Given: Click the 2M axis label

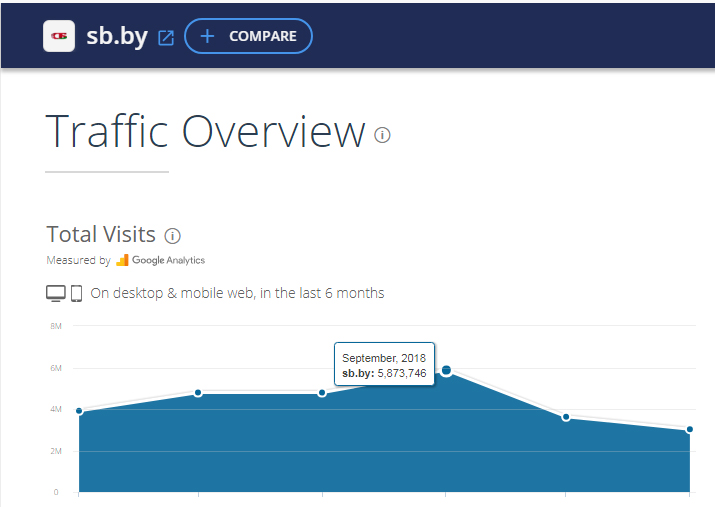Looking at the screenshot, I should [x=56, y=451].
